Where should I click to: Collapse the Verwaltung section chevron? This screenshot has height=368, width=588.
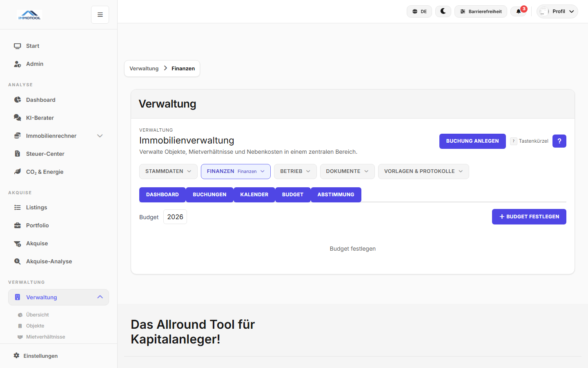(x=100, y=297)
